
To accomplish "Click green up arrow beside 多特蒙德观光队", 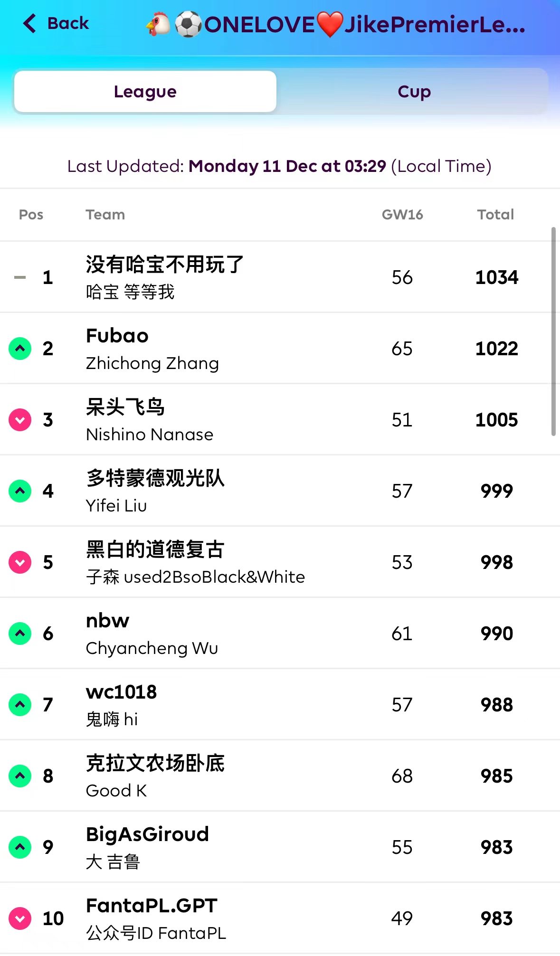I will tap(20, 491).
